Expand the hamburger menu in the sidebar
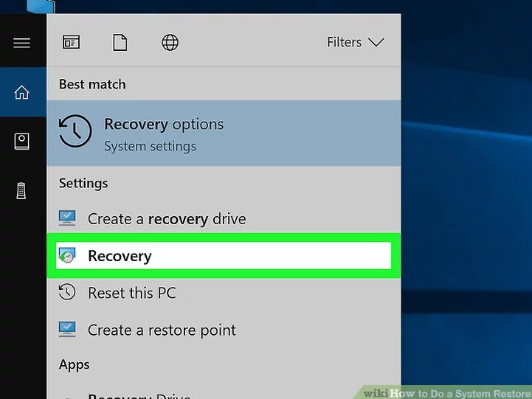This screenshot has width=532, height=399. [22, 43]
